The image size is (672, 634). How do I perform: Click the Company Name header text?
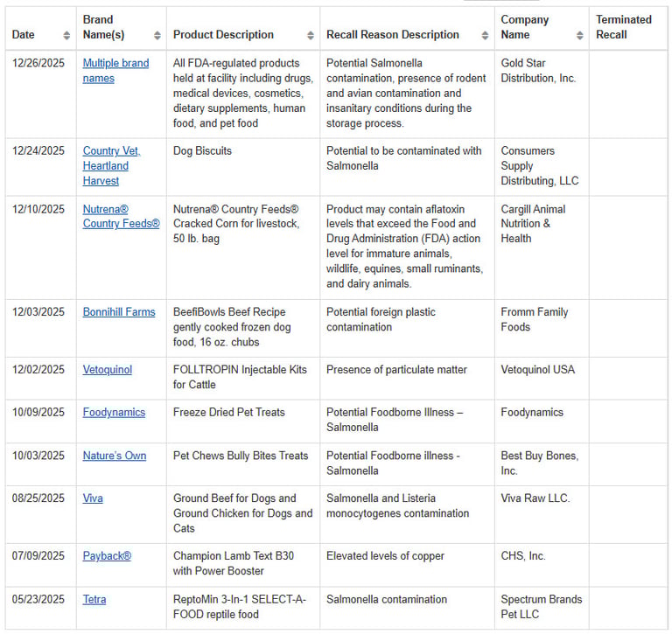pyautogui.click(x=525, y=27)
